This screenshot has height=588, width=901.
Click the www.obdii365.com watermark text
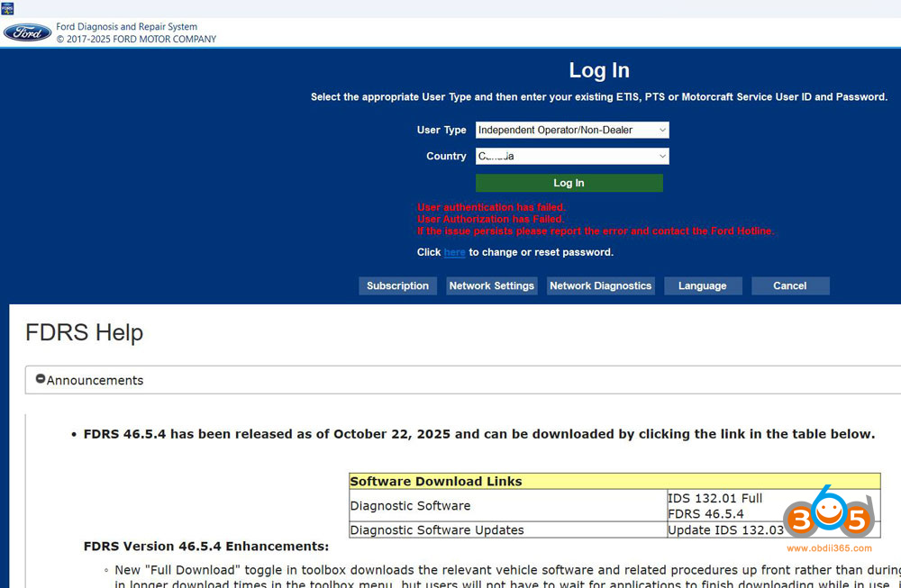click(829, 548)
